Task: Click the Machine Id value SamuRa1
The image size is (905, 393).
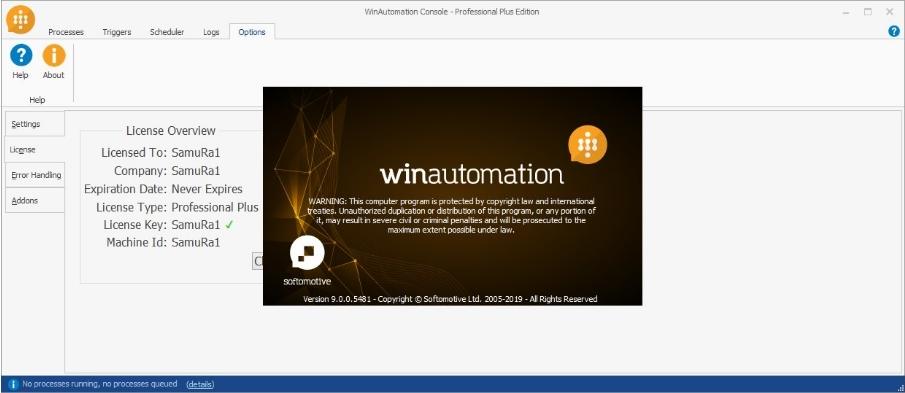Action: tap(196, 242)
